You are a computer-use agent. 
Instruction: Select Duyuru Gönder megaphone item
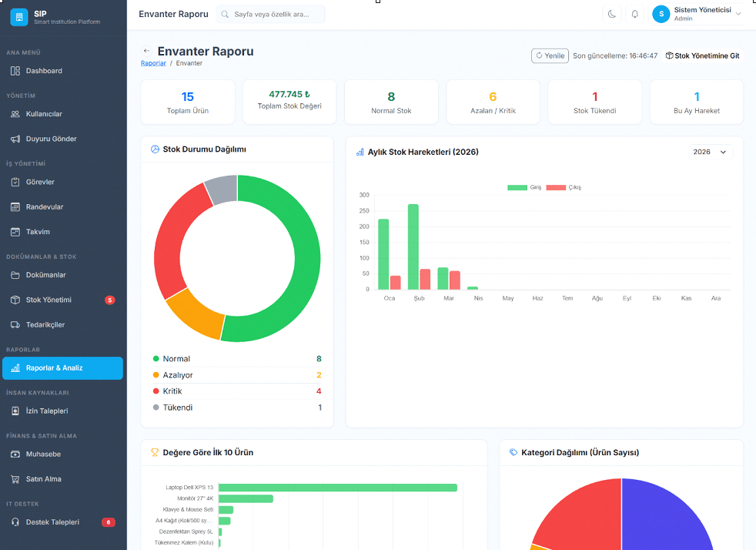tap(51, 139)
